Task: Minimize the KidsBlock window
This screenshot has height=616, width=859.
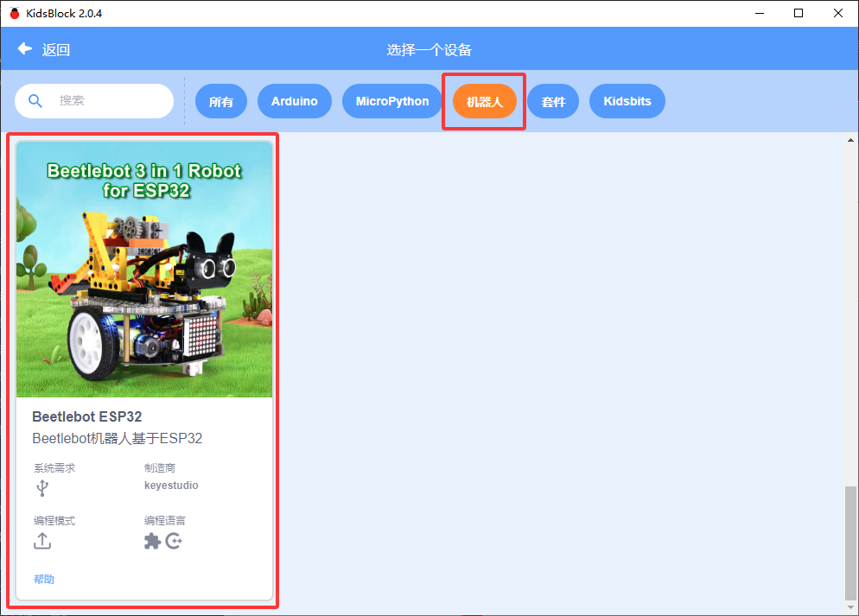Action: coord(760,13)
